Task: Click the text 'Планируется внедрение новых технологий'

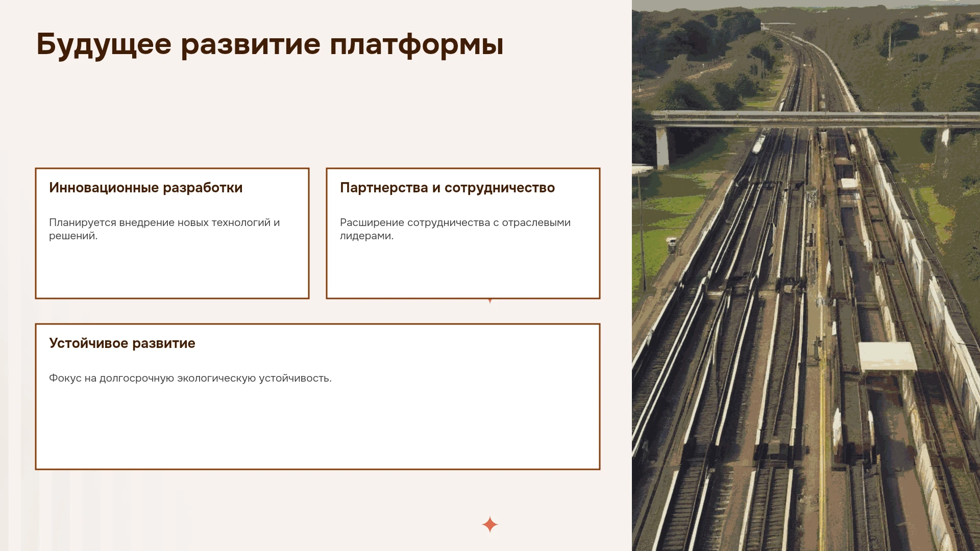Action: tap(160, 222)
